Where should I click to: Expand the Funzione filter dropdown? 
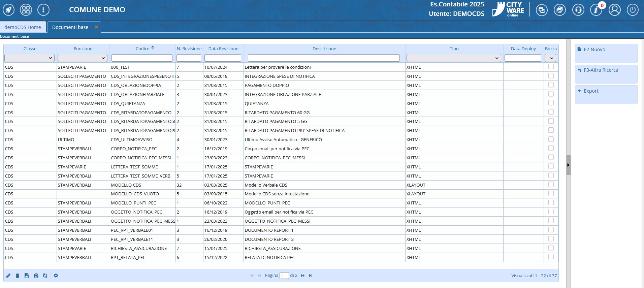point(83,58)
